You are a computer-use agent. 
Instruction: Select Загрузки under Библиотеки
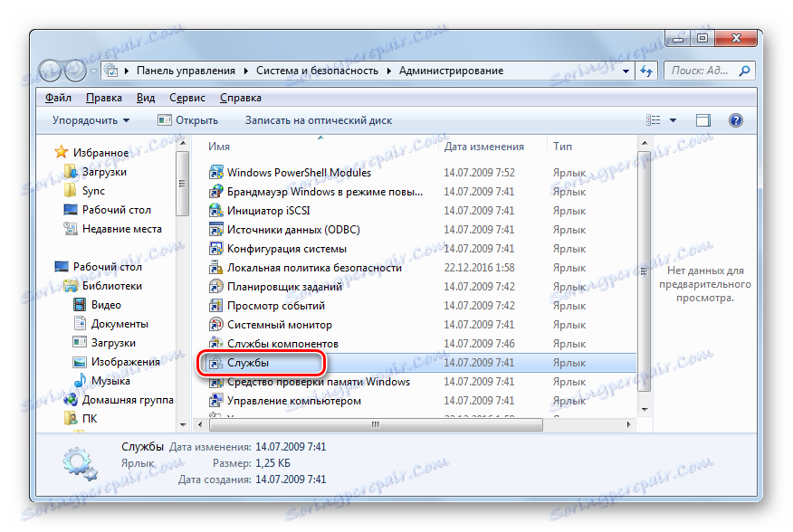click(x=113, y=343)
